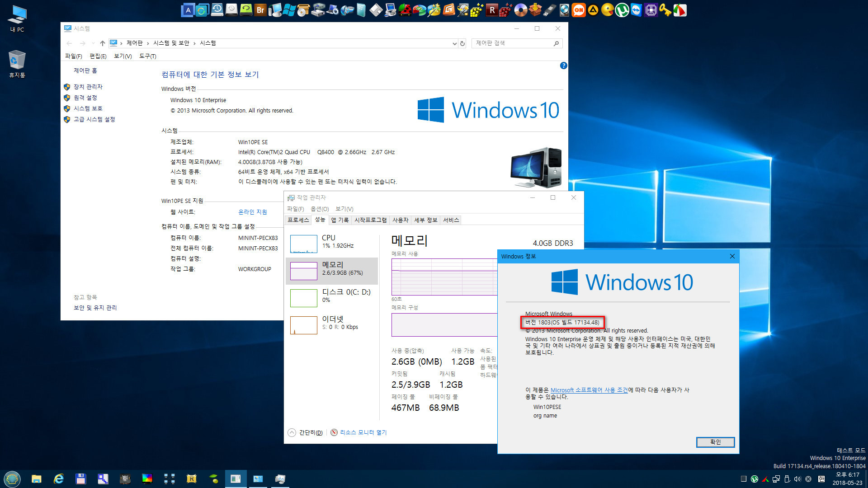Open help icon in System window
The width and height of the screenshot is (868, 488).
pos(563,66)
